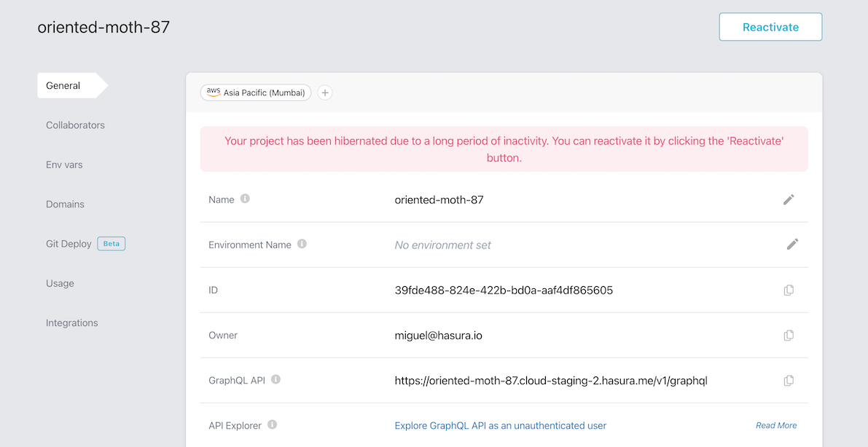868x447 pixels.
Task: Click the Reactivate button
Action: [x=770, y=27]
